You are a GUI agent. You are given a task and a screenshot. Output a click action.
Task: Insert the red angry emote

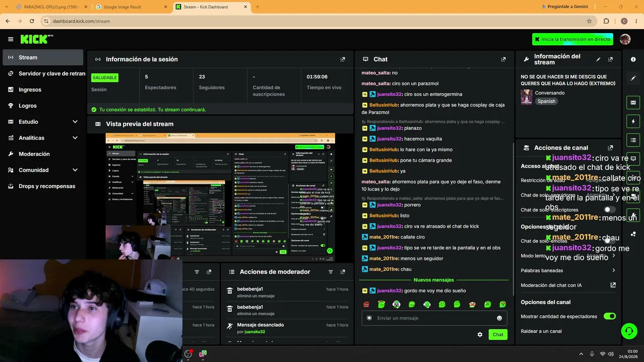pyautogui.click(x=366, y=304)
